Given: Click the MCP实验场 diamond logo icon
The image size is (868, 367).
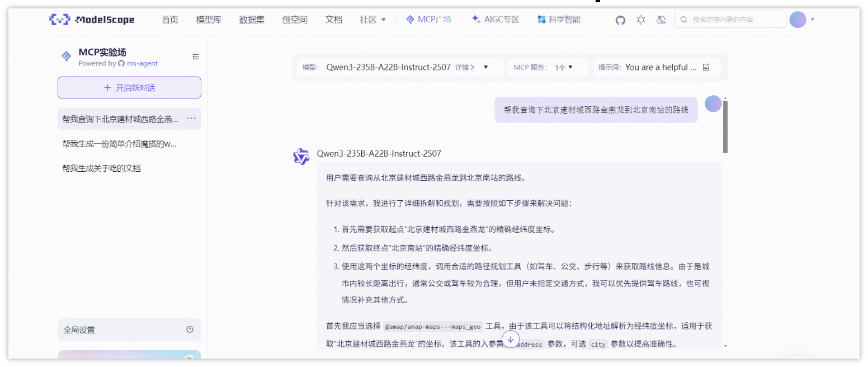Looking at the screenshot, I should coord(66,57).
